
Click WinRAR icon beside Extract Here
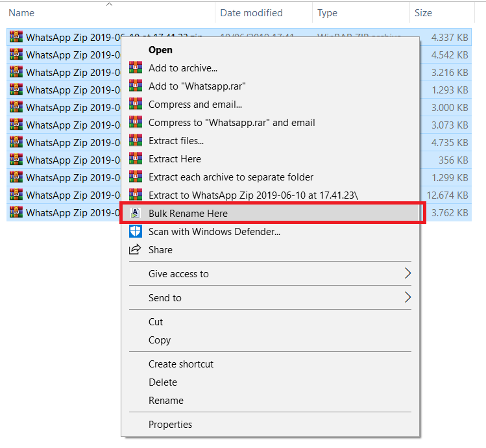136,158
